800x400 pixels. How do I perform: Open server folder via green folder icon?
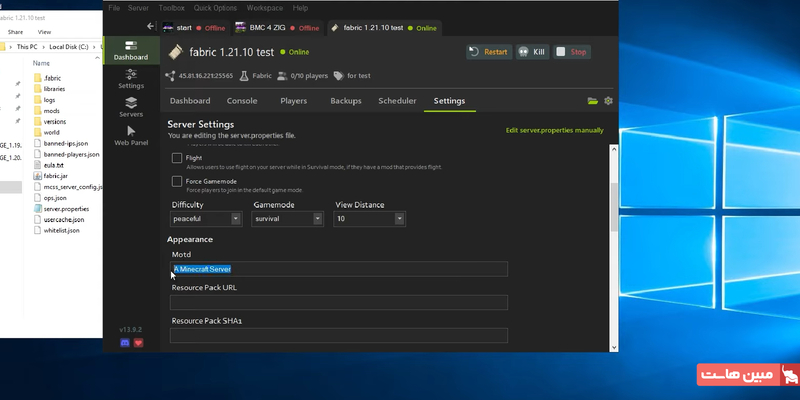(x=593, y=101)
